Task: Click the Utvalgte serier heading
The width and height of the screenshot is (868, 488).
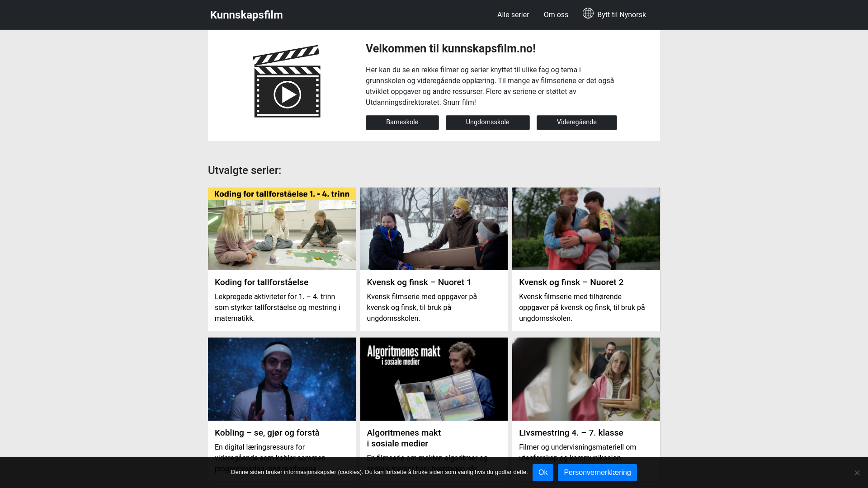Action: (245, 170)
